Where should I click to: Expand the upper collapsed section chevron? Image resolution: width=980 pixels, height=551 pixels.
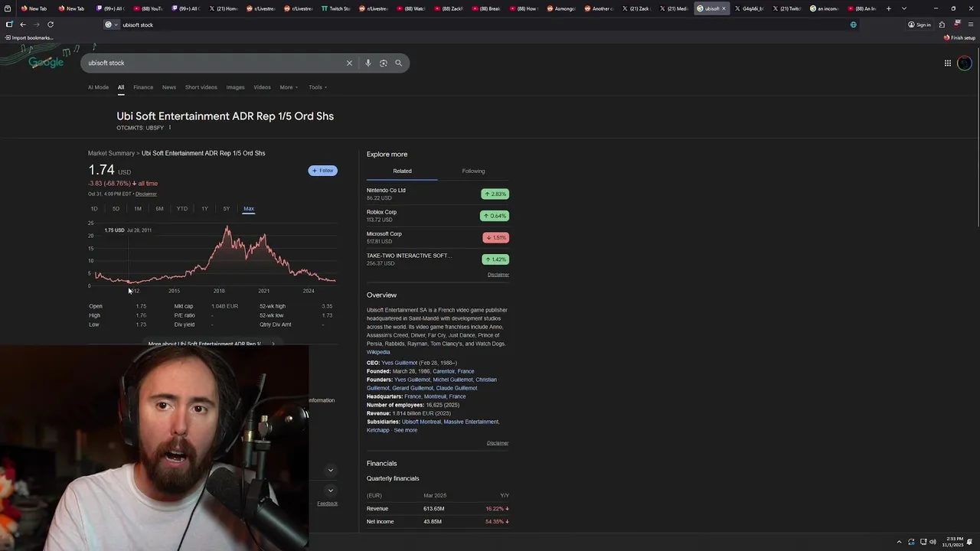click(x=331, y=470)
